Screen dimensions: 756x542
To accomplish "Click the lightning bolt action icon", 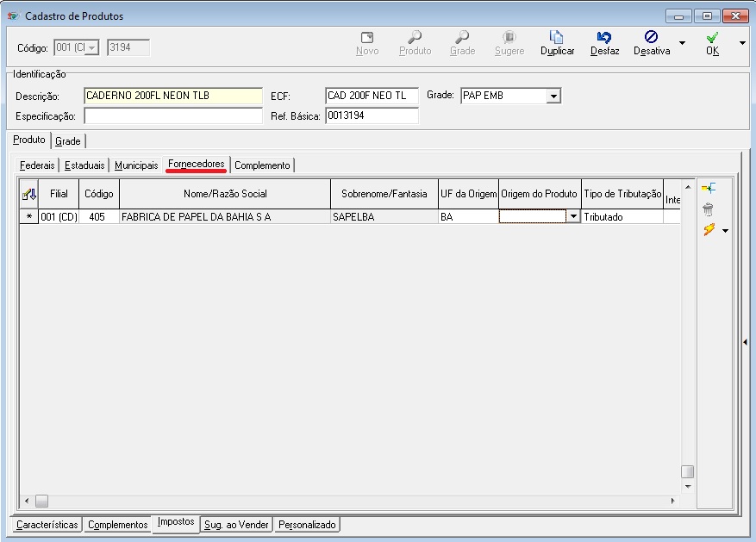I will pos(709,230).
